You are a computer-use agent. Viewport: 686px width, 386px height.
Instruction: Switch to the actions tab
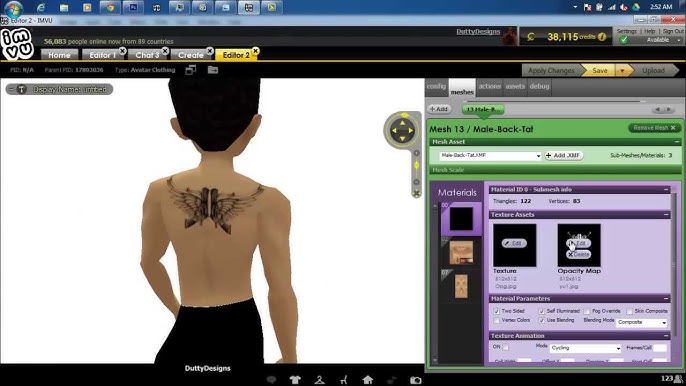tap(490, 87)
